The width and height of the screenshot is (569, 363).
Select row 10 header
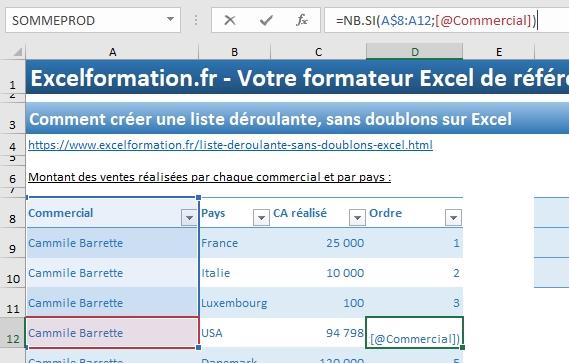[13, 273]
